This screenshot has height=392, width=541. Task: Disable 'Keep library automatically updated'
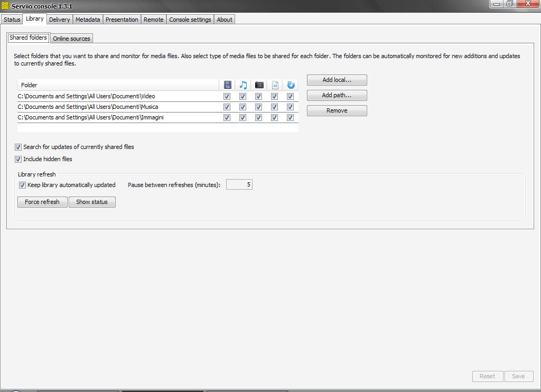coord(23,185)
